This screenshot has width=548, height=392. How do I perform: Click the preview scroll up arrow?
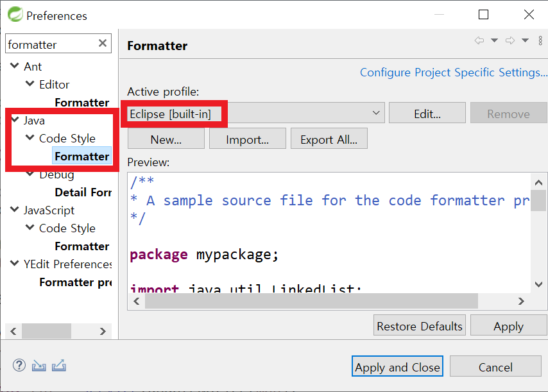tap(538, 182)
